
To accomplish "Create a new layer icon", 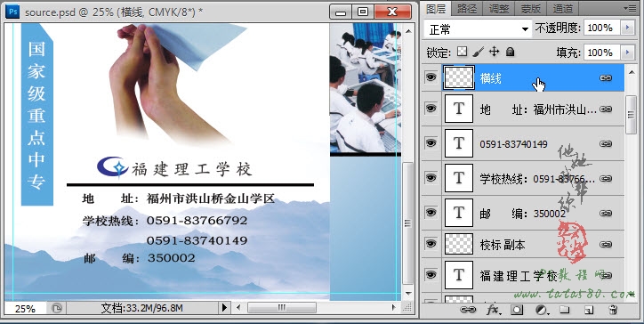I will coord(589,310).
